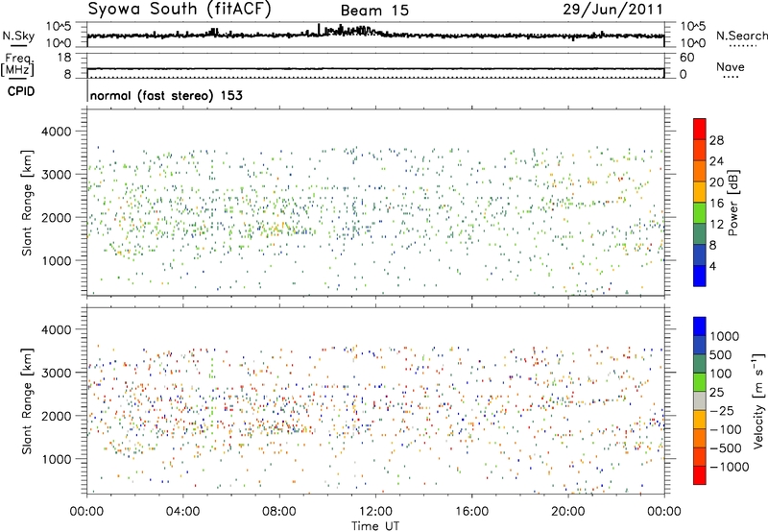Click the '04:00' time tick label
Viewport: 768px width, 532px height.
pyautogui.click(x=182, y=512)
